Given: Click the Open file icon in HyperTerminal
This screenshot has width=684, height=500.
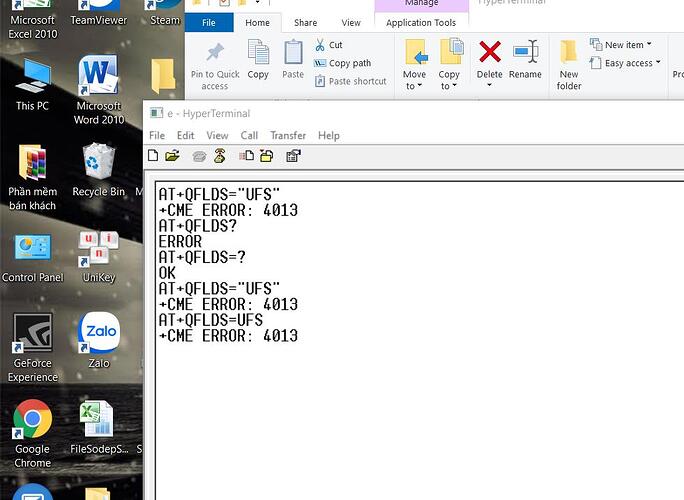Looking at the screenshot, I should pyautogui.click(x=172, y=155).
